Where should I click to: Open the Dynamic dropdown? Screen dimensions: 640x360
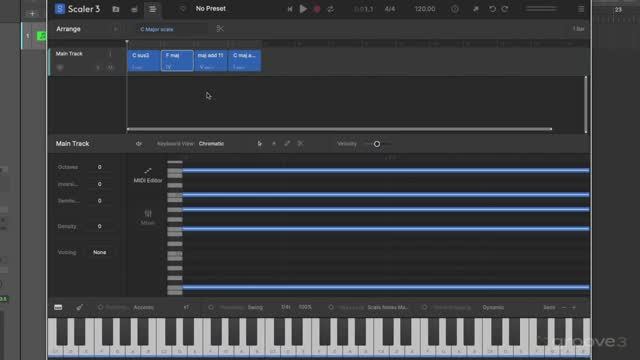[x=493, y=307]
